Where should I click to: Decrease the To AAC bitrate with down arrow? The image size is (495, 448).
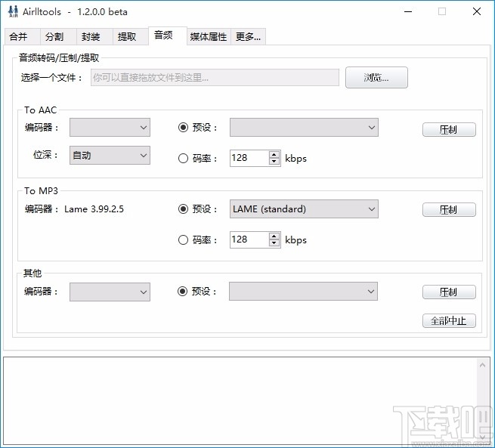274,161
